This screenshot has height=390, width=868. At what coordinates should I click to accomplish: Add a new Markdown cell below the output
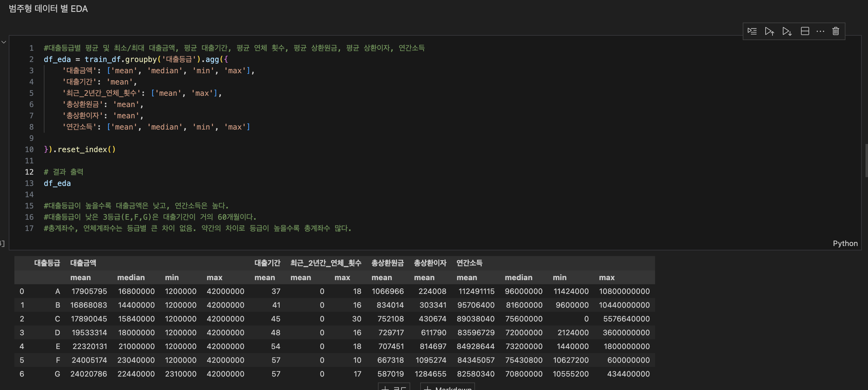pyautogui.click(x=447, y=387)
